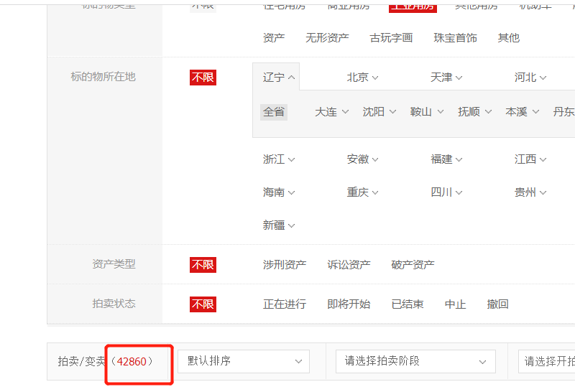Select 不限 for 资产类型

[x=203, y=265]
